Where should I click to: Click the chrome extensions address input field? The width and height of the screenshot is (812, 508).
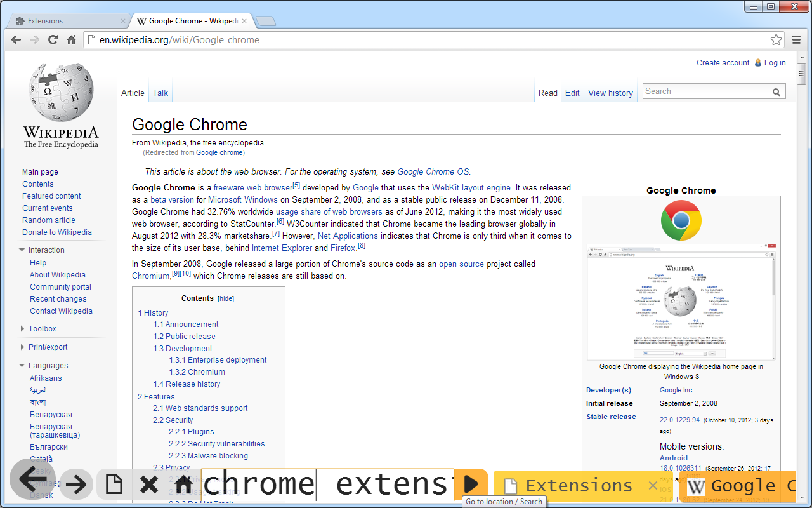[330, 484]
